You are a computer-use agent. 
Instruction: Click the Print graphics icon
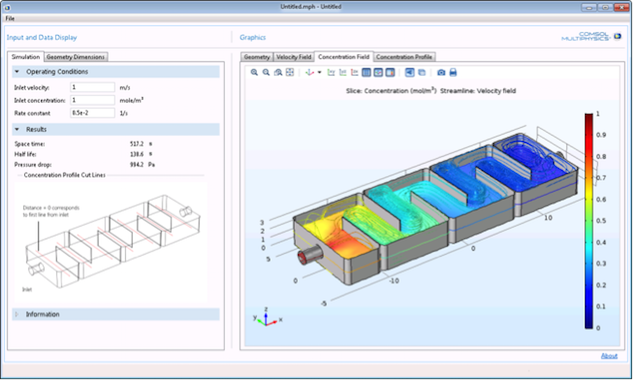[x=453, y=72]
